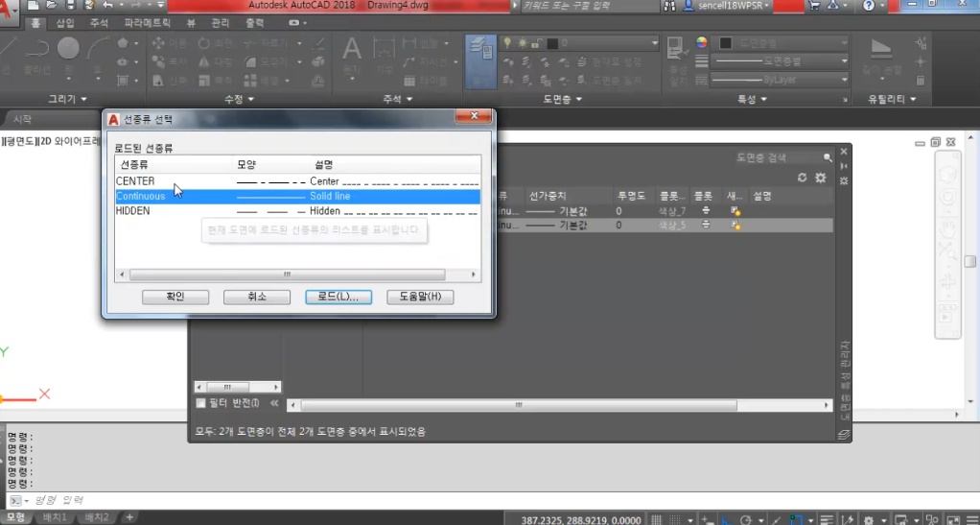Click the Move tool icon in modify panel
980x525 pixels.
coord(158,43)
